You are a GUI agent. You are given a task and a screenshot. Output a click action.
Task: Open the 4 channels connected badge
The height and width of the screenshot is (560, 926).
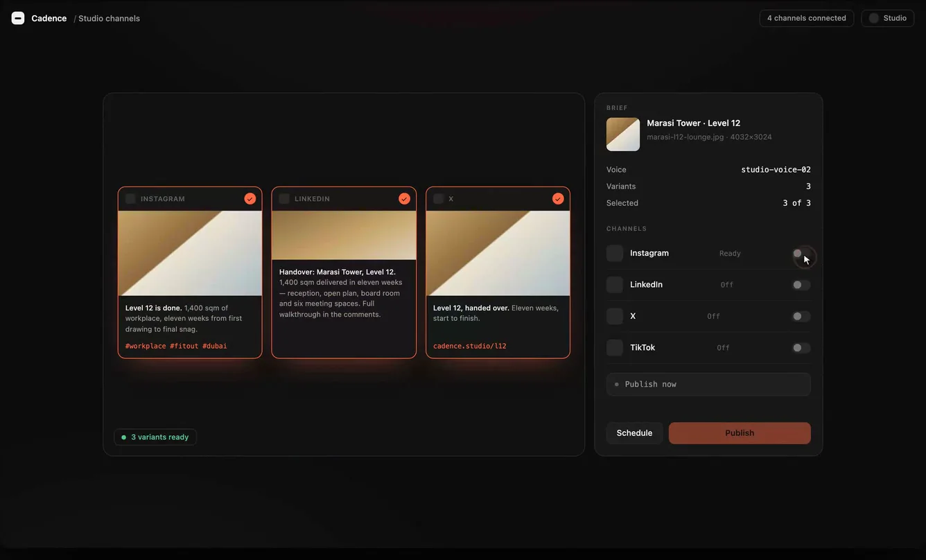[x=807, y=18]
